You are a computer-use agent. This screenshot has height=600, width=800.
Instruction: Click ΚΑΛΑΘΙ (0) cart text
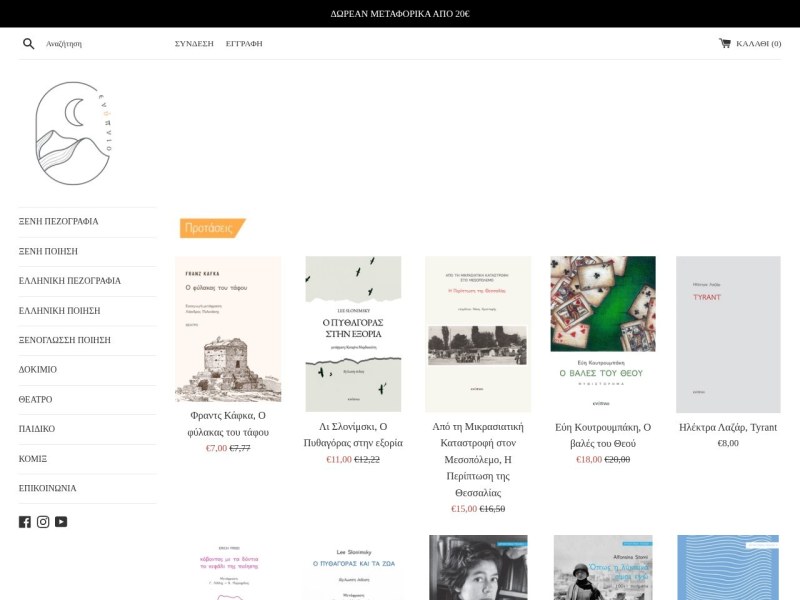759,44
